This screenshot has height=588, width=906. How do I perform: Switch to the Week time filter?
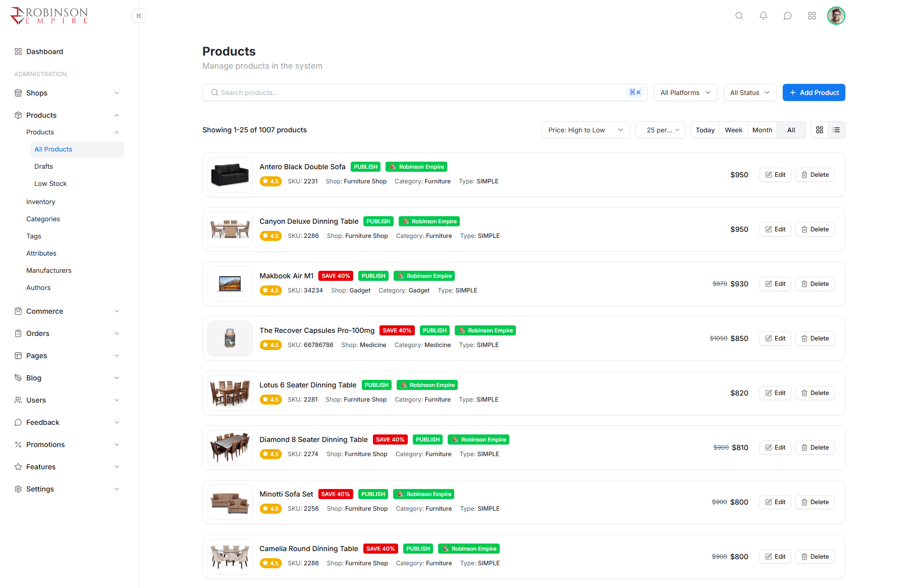tap(733, 130)
